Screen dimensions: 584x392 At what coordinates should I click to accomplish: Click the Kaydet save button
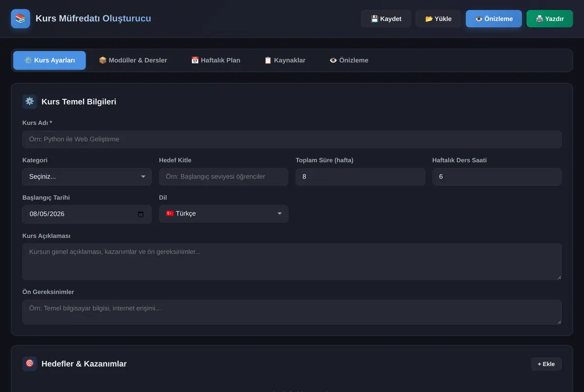point(386,19)
